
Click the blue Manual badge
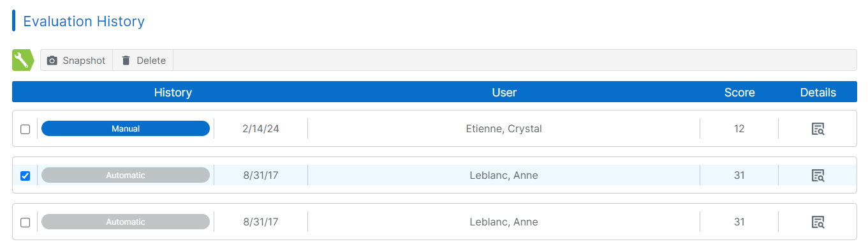pos(126,128)
